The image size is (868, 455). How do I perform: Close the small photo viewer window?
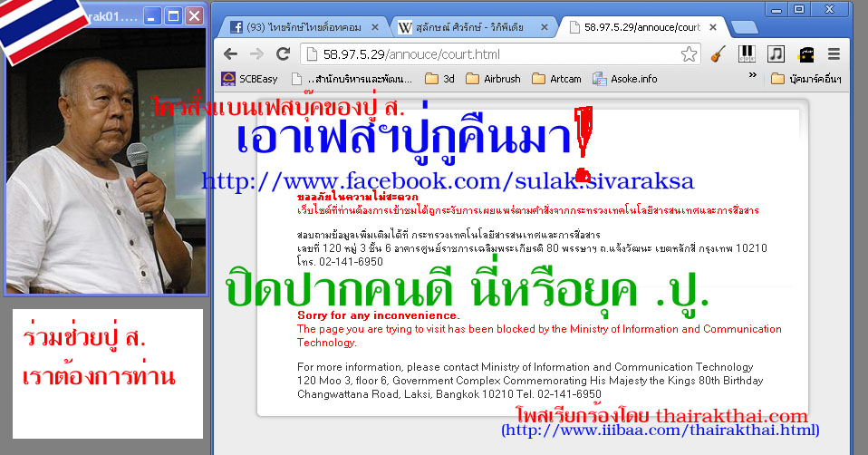click(194, 16)
